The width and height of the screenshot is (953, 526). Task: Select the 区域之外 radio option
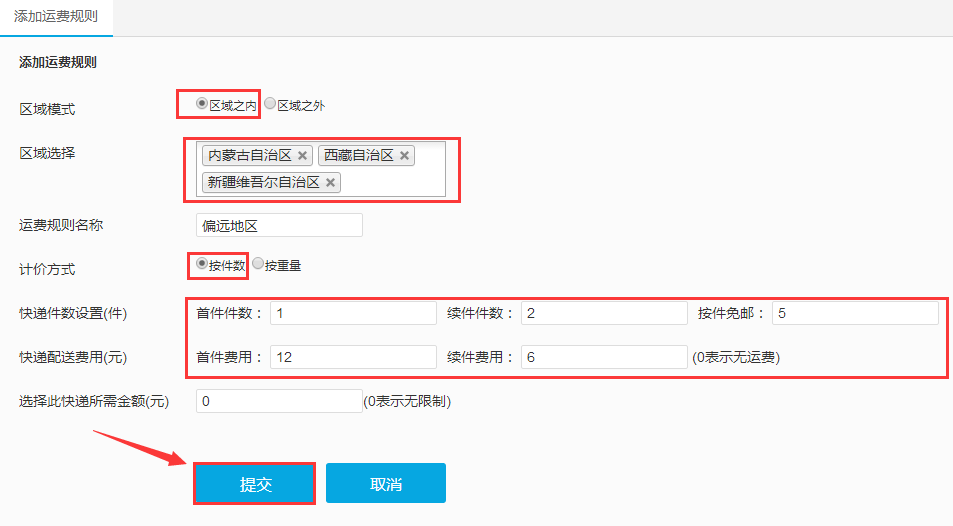tap(270, 104)
